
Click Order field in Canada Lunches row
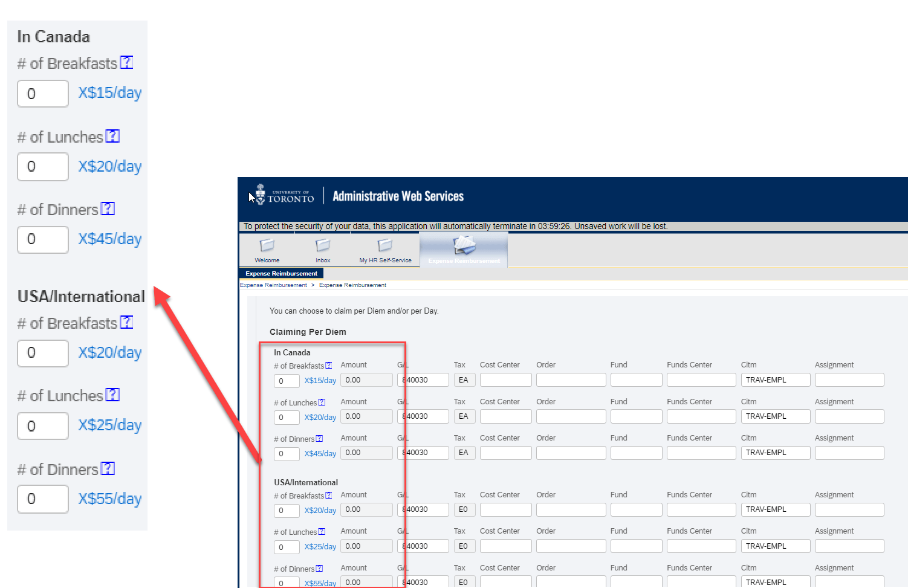point(571,416)
